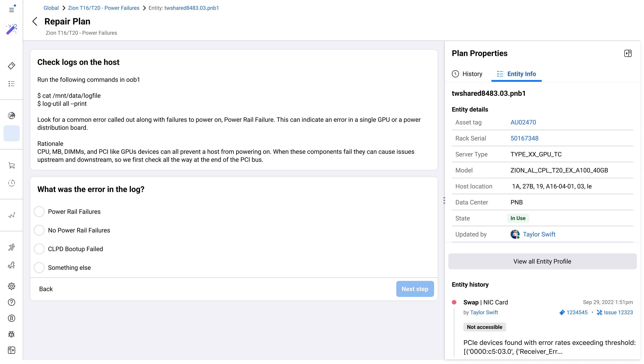
Task: Expand the left sidebar panel toggle
Action: pos(12,350)
